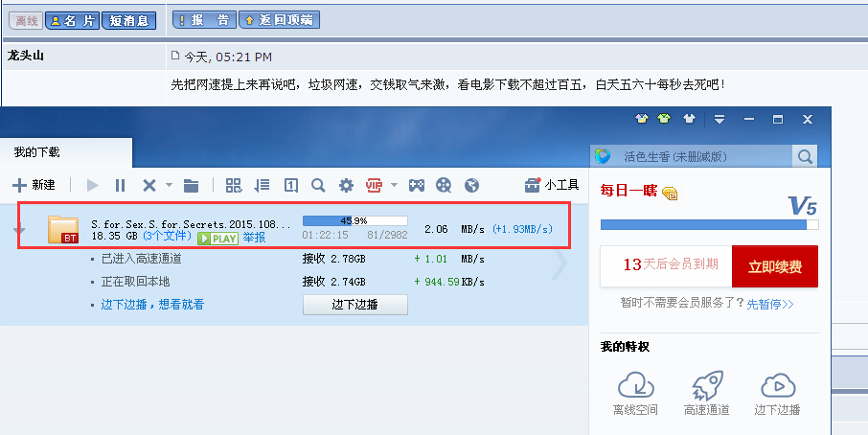The width and height of the screenshot is (868, 435).
Task: Click the start download play icon
Action: click(93, 185)
